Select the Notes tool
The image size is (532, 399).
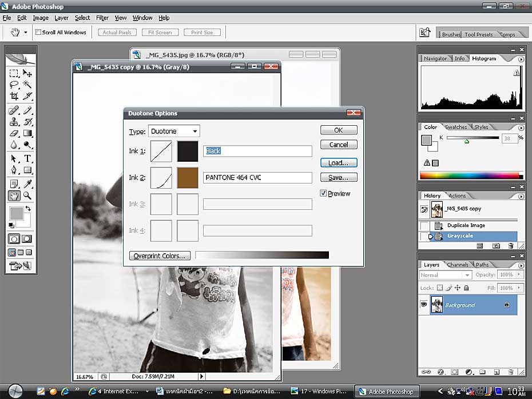[14, 184]
